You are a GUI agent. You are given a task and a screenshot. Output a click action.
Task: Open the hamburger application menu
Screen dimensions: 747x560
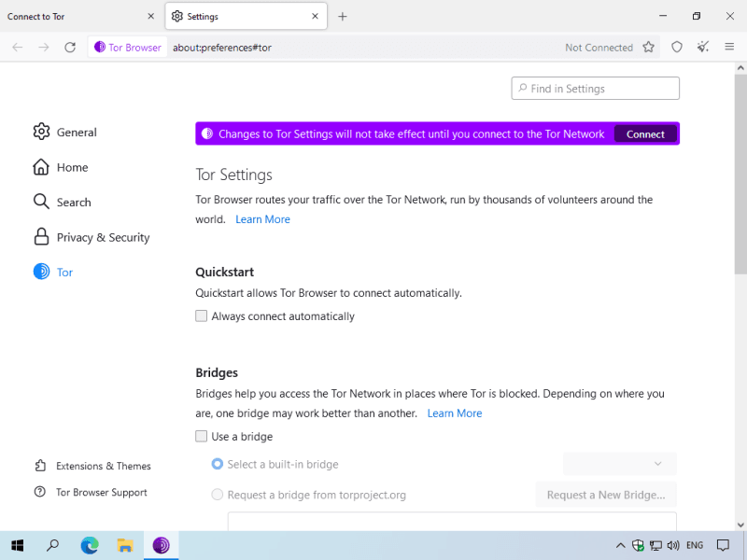click(729, 48)
